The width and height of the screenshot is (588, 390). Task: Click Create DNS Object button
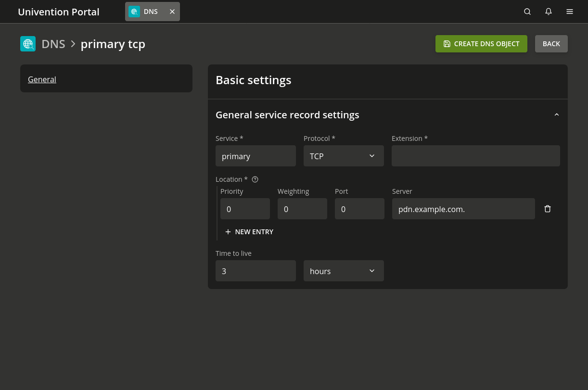pyautogui.click(x=481, y=44)
